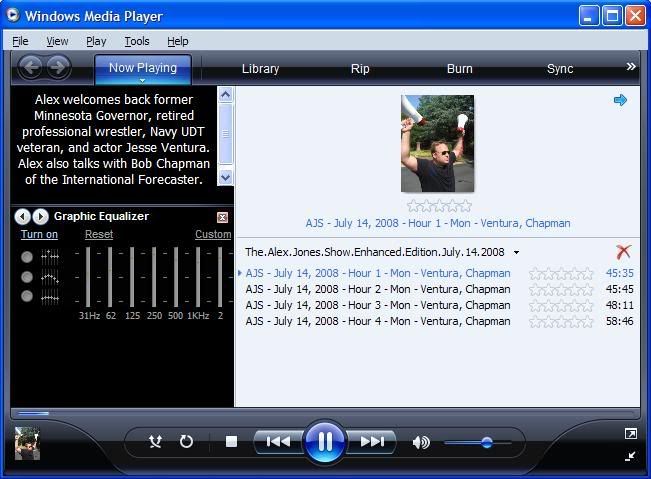
Task: Stop the playback
Action: coord(231,441)
